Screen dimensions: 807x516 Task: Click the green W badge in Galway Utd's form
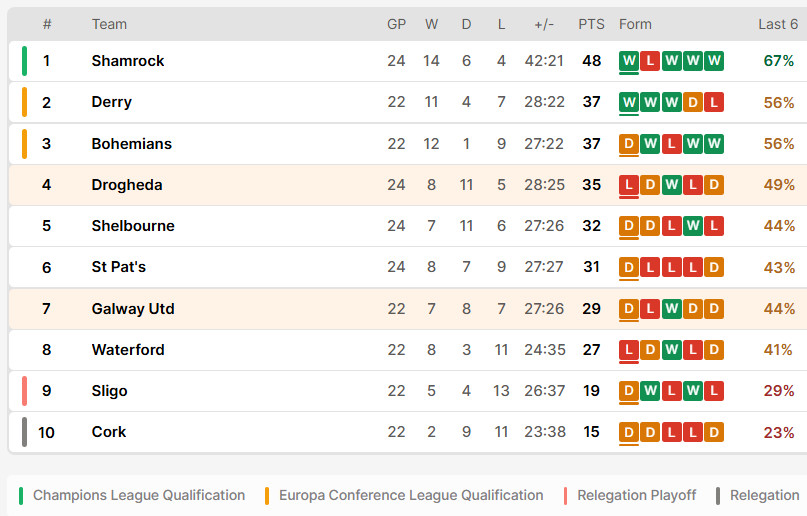[x=672, y=309]
